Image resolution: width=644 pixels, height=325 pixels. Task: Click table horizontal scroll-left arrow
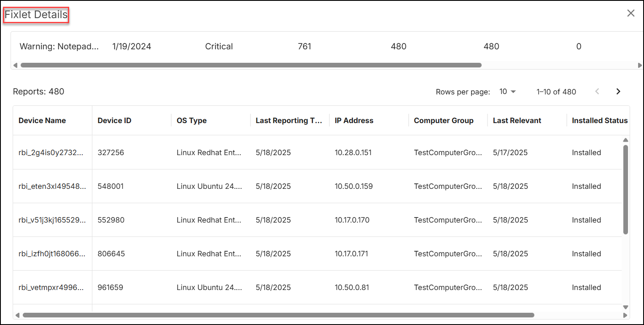(x=17, y=315)
